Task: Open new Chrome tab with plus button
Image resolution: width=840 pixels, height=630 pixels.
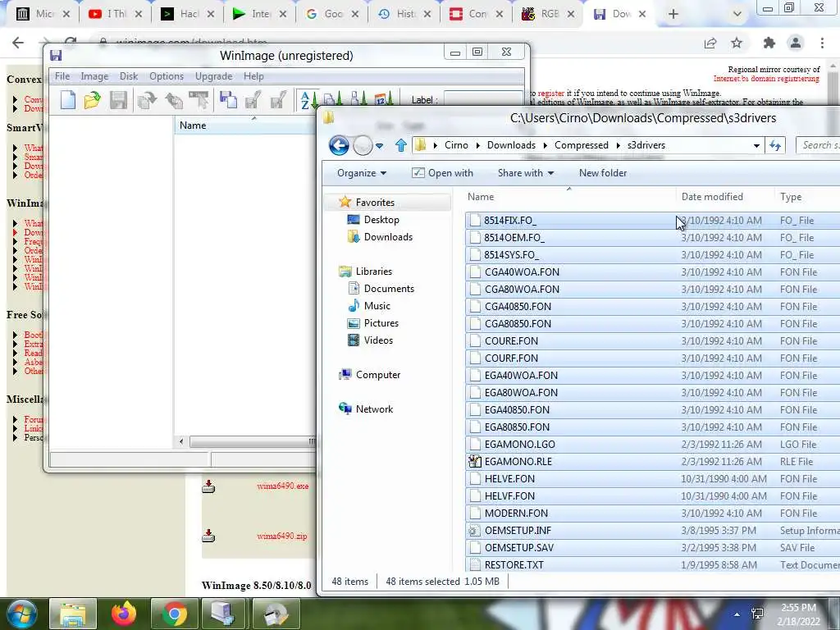Action: 673,14
